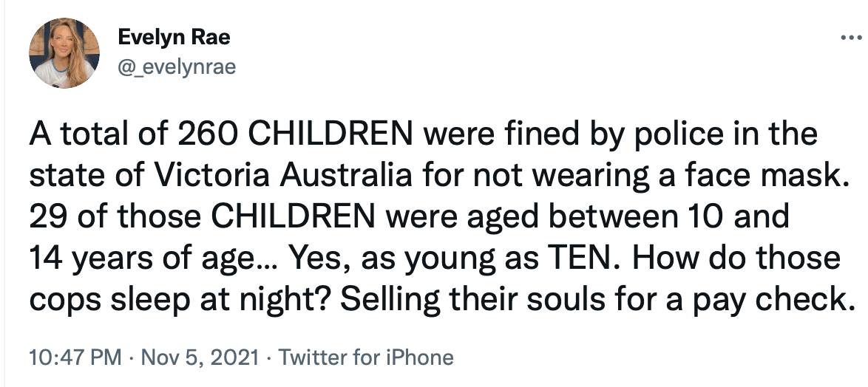Click the word Victoria in tweet text
Viewport: 868px width, 387px height.
tap(211, 176)
